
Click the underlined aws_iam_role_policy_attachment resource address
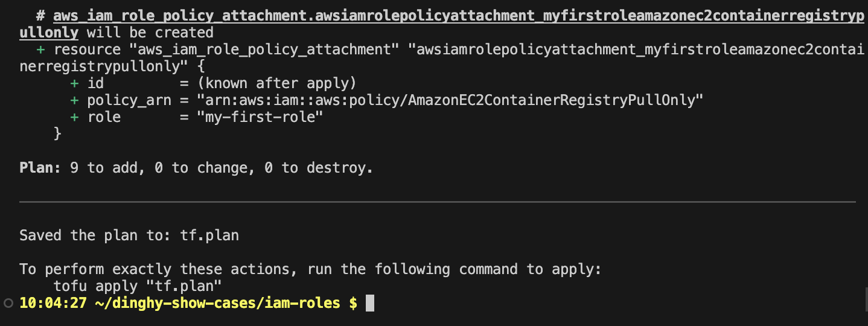tap(459, 16)
